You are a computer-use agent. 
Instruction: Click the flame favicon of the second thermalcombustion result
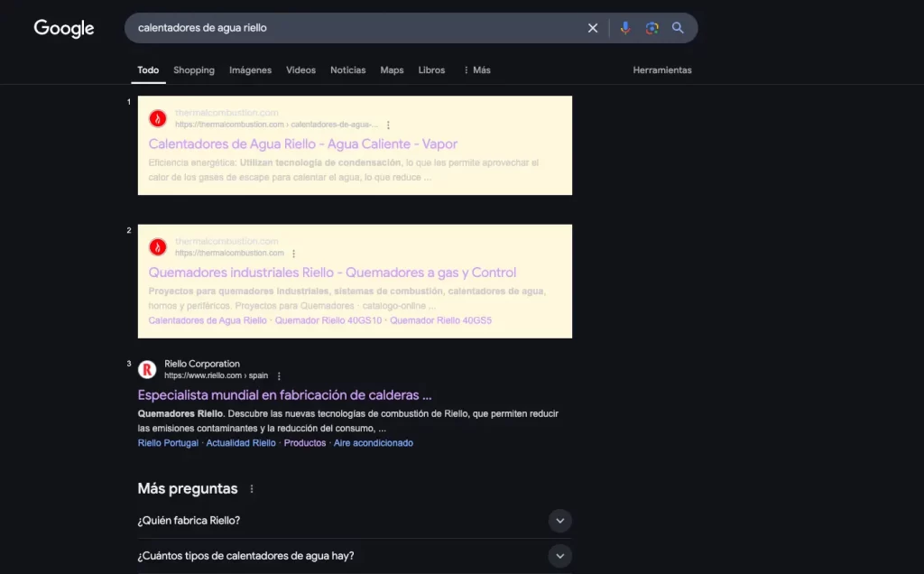(157, 247)
